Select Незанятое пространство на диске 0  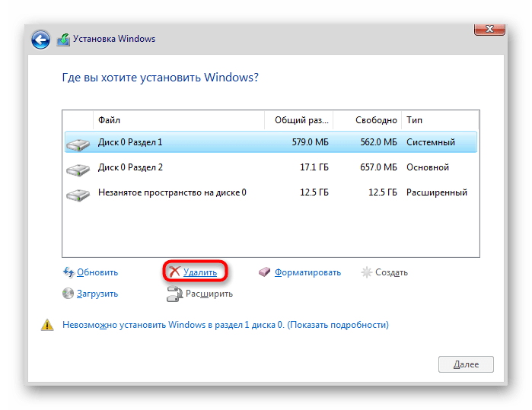[x=271, y=192]
